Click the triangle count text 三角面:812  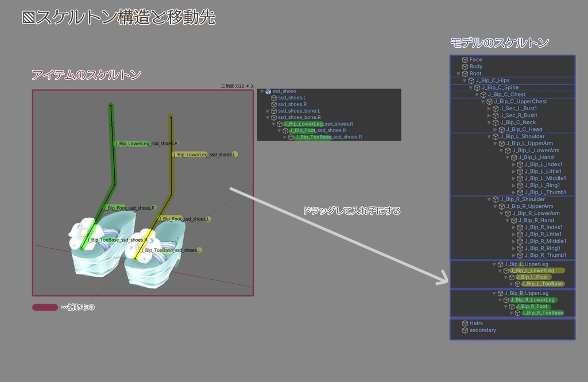coord(233,86)
